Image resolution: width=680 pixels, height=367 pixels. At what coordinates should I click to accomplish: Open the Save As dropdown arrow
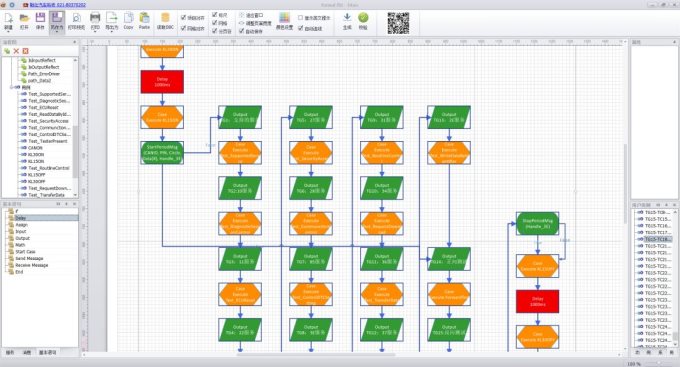(x=56, y=32)
